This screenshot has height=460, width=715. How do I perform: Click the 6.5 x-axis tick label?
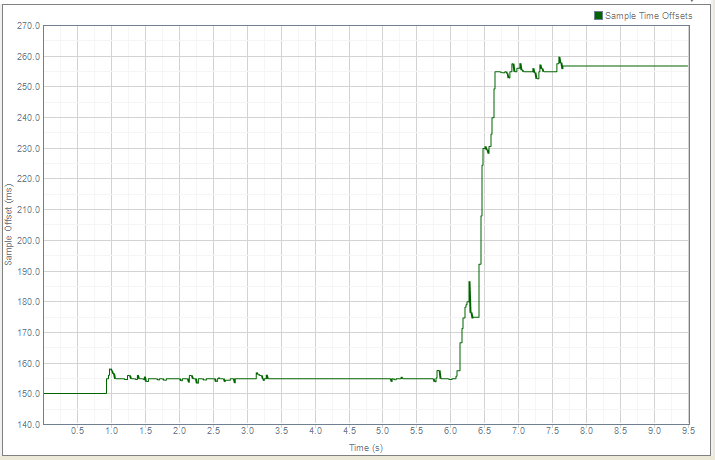484,431
